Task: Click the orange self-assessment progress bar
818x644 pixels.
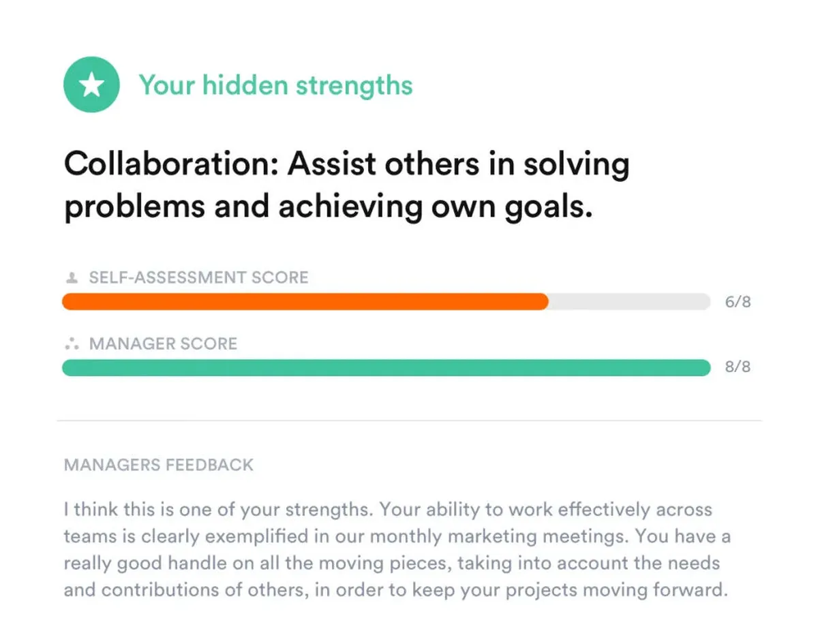Action: [305, 302]
